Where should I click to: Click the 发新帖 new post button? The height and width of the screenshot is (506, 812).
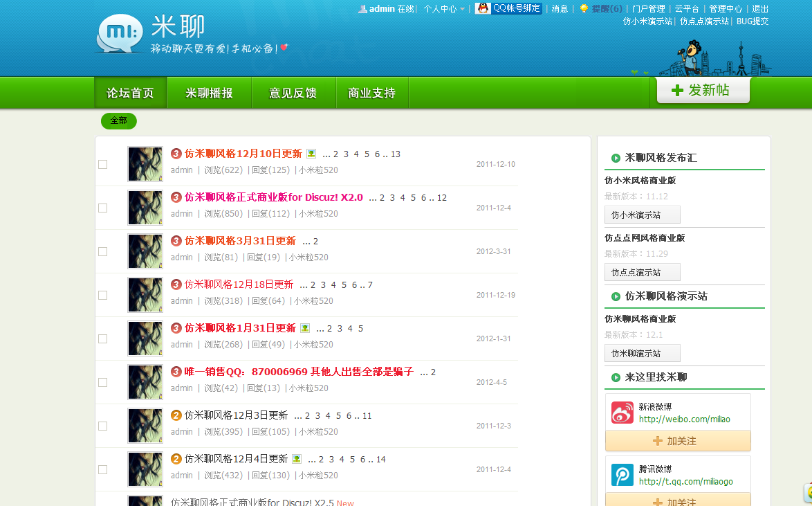pyautogui.click(x=703, y=90)
